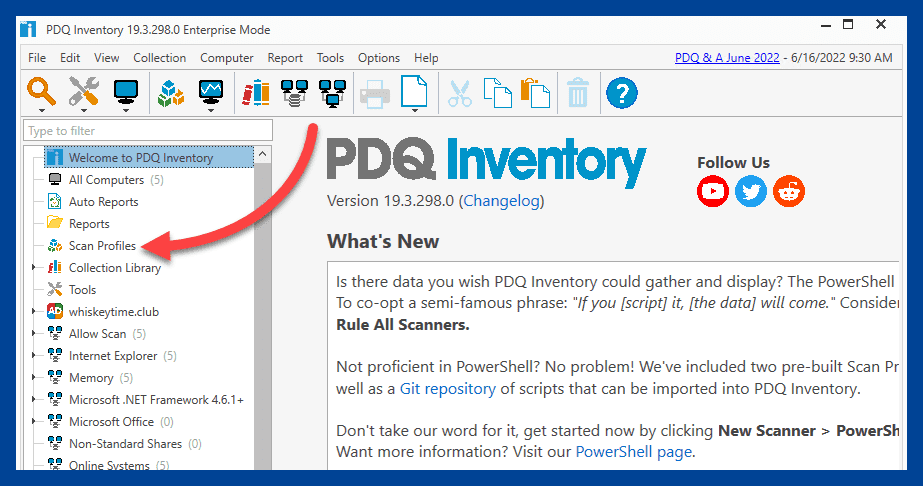Open the Edit menu
The image size is (923, 486).
(69, 58)
